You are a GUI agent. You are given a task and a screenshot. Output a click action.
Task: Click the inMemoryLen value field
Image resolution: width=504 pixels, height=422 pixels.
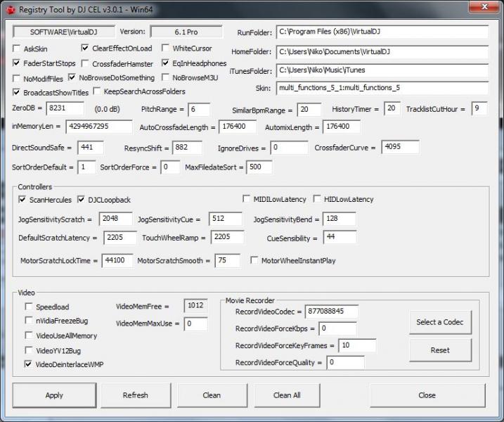click(99, 127)
